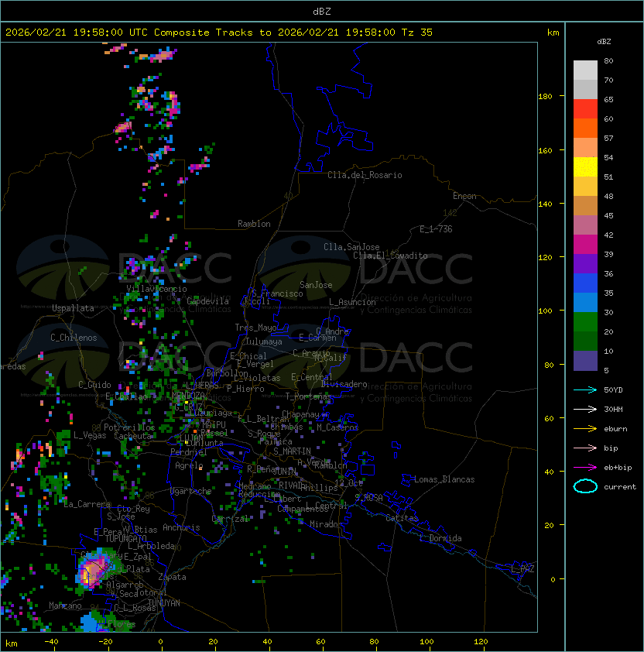
Task: Click the C_Chilenos place label
Action: pyautogui.click(x=74, y=338)
